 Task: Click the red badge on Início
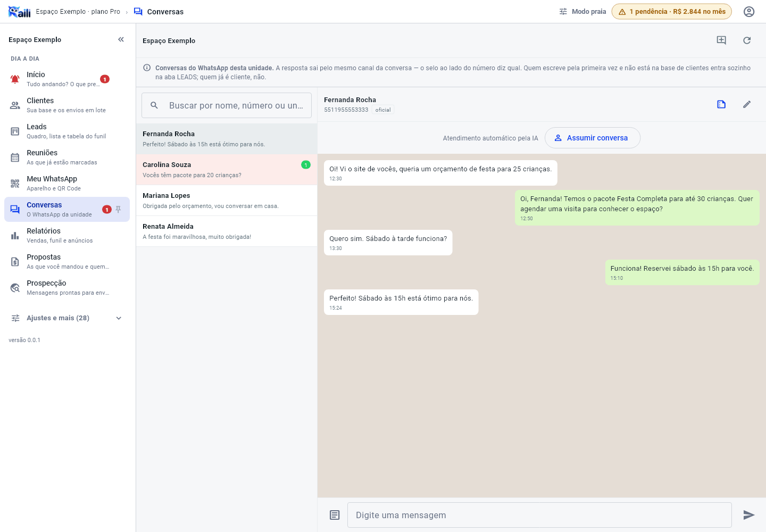click(x=105, y=79)
